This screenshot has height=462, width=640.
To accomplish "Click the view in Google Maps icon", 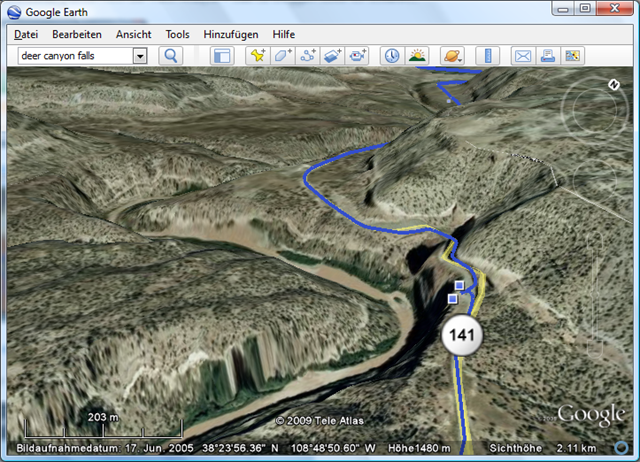I will point(573,56).
